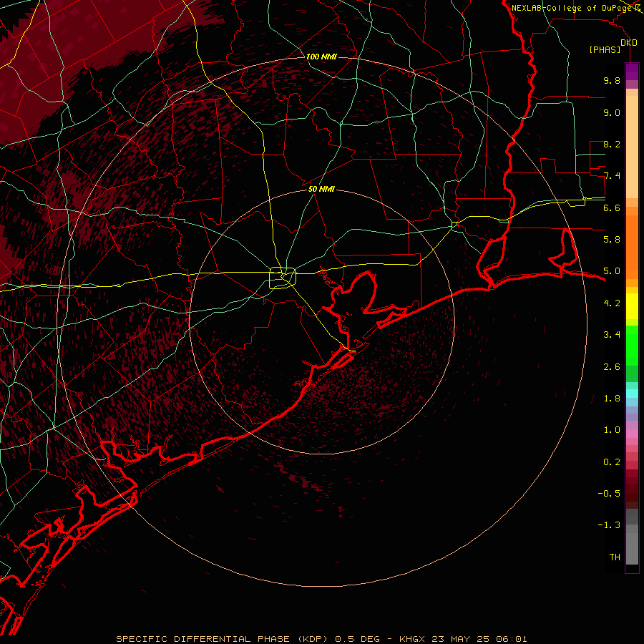Click the 0.2 legend value

click(x=612, y=462)
